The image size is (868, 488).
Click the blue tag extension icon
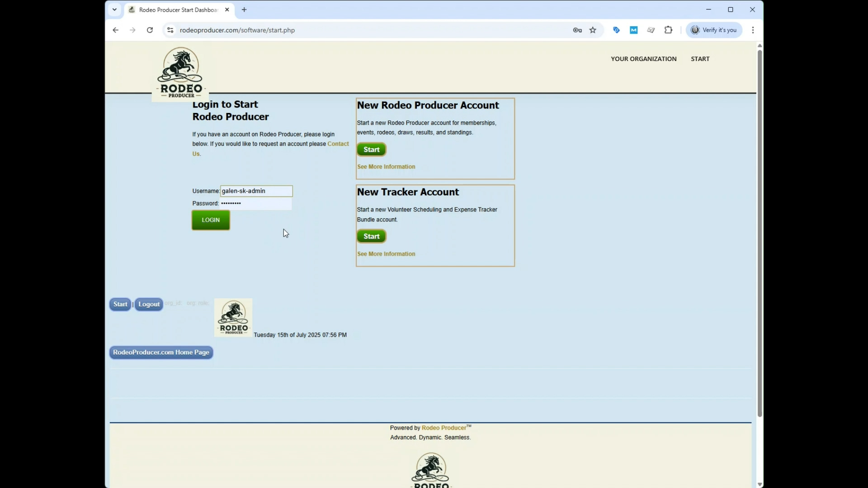pyautogui.click(x=616, y=30)
